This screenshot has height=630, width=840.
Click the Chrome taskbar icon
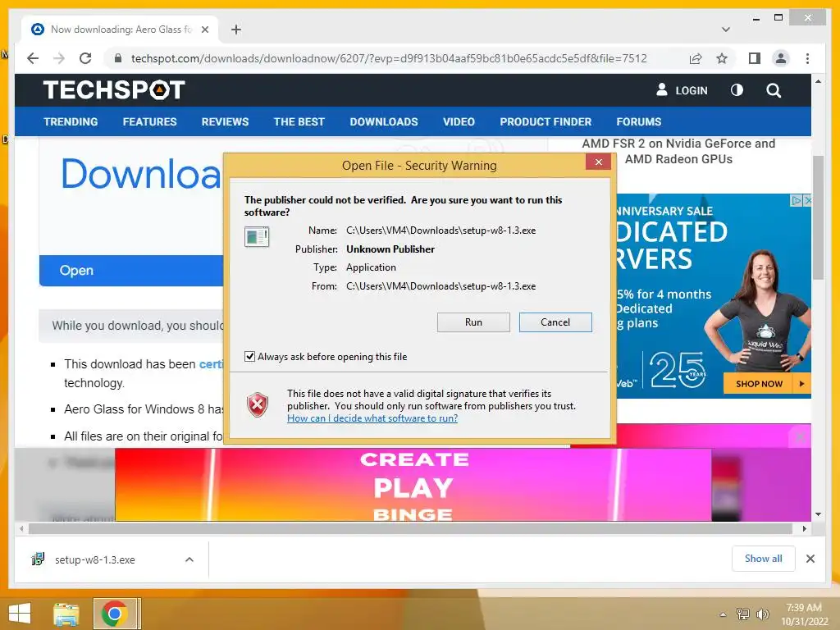click(x=114, y=614)
